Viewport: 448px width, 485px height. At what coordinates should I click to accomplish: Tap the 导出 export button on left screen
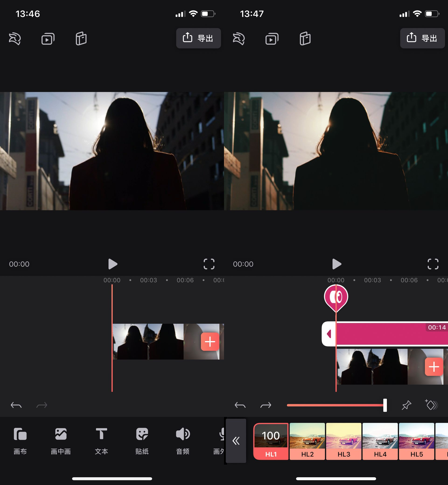(198, 38)
